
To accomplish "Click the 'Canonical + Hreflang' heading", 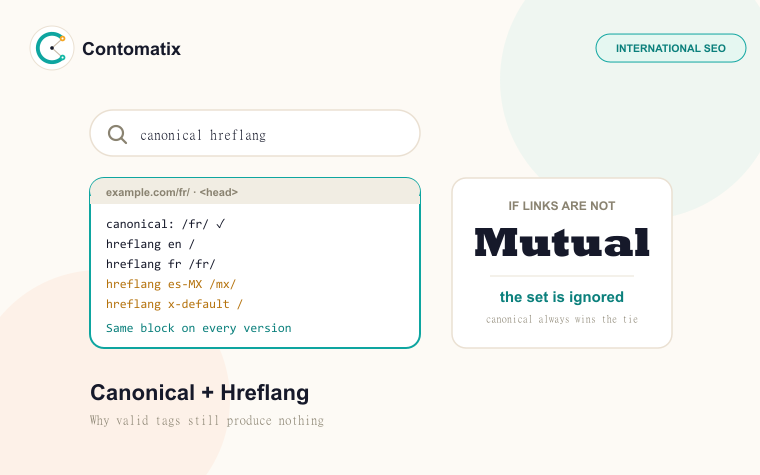I will (200, 393).
